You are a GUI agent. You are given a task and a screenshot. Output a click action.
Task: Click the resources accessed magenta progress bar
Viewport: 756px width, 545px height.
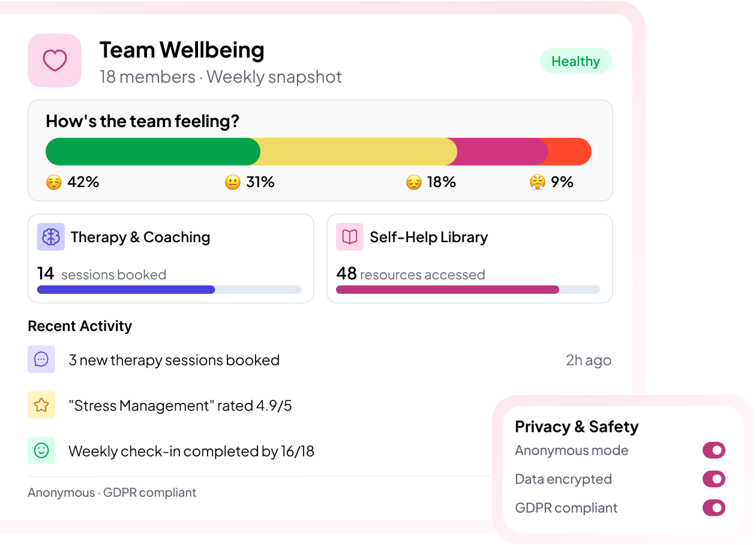pos(447,290)
